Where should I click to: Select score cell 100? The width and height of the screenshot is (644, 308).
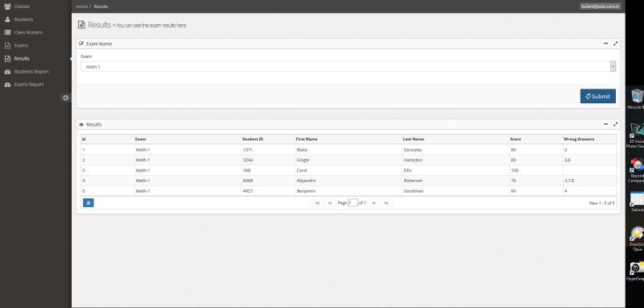pos(535,170)
